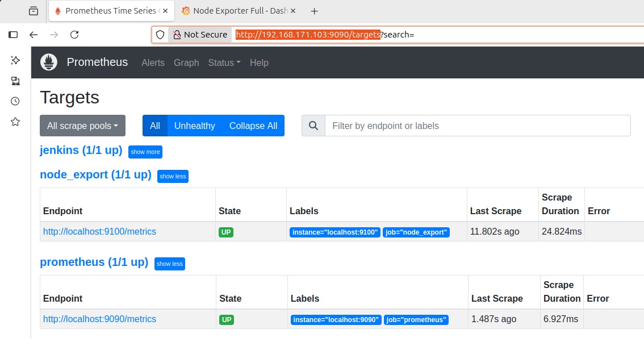Switch filter to Unhealthy targets
The image size is (644, 346).
194,126
